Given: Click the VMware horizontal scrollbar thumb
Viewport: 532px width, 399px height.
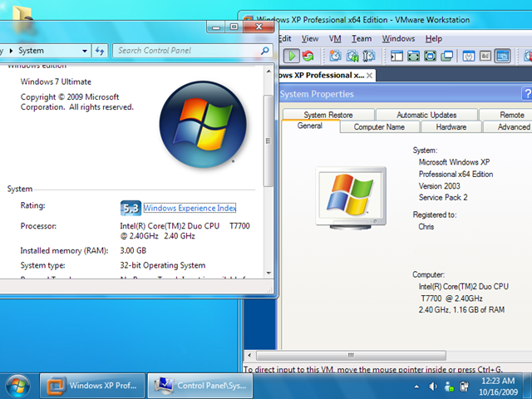Looking at the screenshot, I should [x=351, y=355].
